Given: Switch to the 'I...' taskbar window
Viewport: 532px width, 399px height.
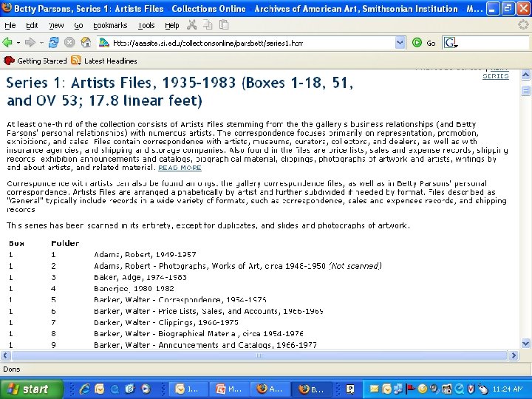Looking at the screenshot, I should [188, 389].
